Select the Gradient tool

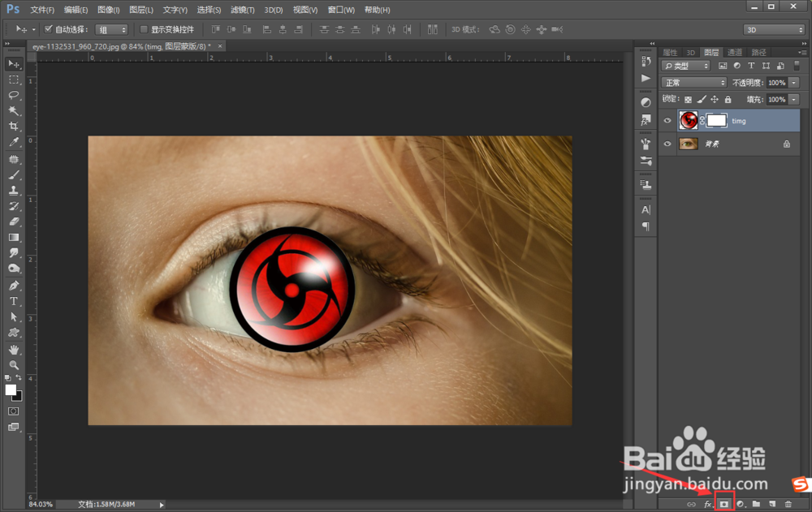pyautogui.click(x=14, y=238)
